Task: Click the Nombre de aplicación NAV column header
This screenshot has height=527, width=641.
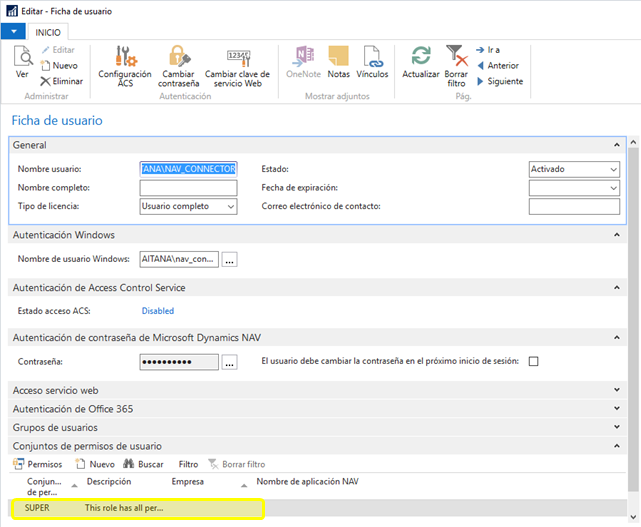Action: click(x=307, y=482)
